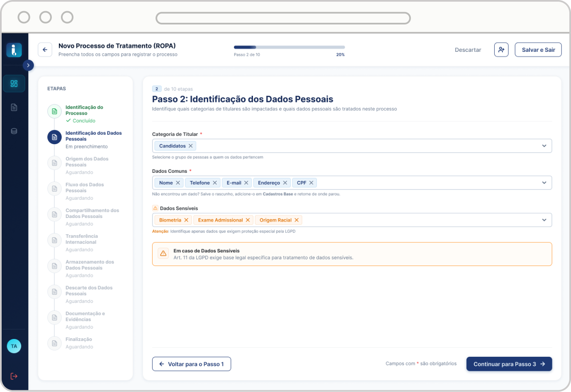The height and width of the screenshot is (392, 571).
Task: Click the Cadastros Base text in the hint
Action: 278,194
